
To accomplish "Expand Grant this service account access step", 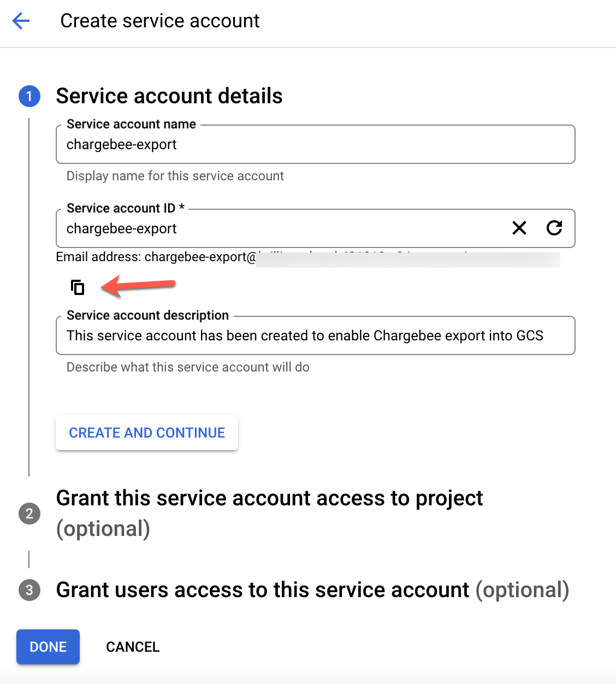I will (x=269, y=498).
